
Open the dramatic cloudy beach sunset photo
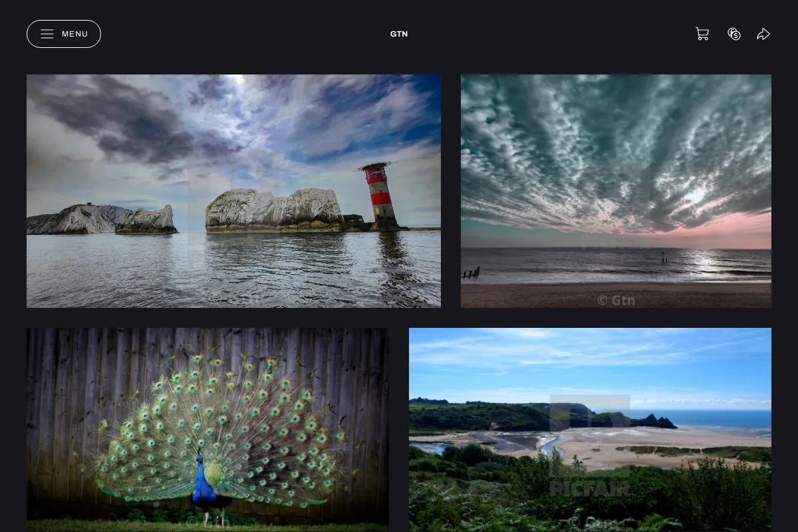tap(616, 191)
